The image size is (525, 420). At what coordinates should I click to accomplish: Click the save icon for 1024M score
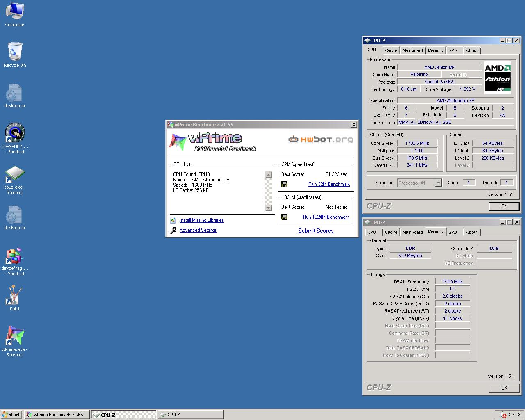tap(284, 217)
